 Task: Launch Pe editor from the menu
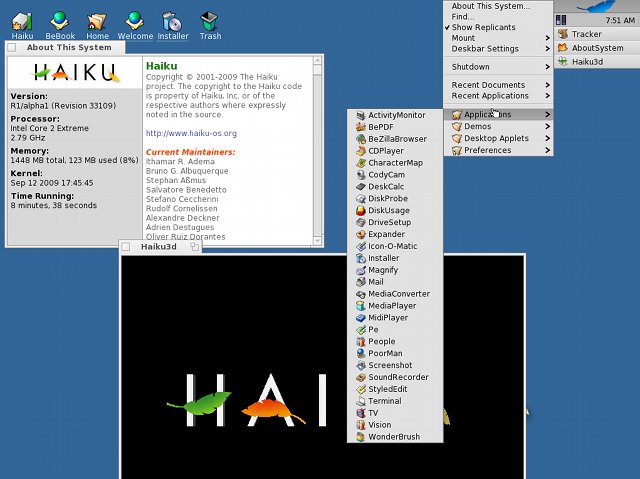coord(395,329)
